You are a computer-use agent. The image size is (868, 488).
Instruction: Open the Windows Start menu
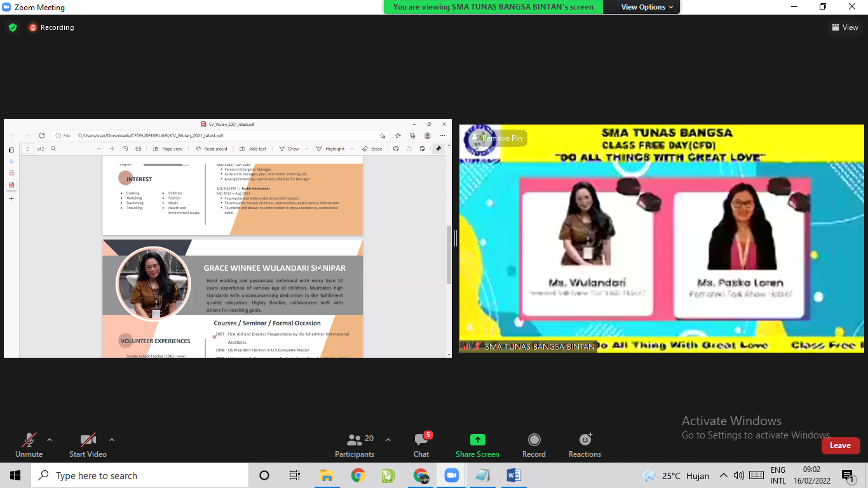click(x=15, y=475)
